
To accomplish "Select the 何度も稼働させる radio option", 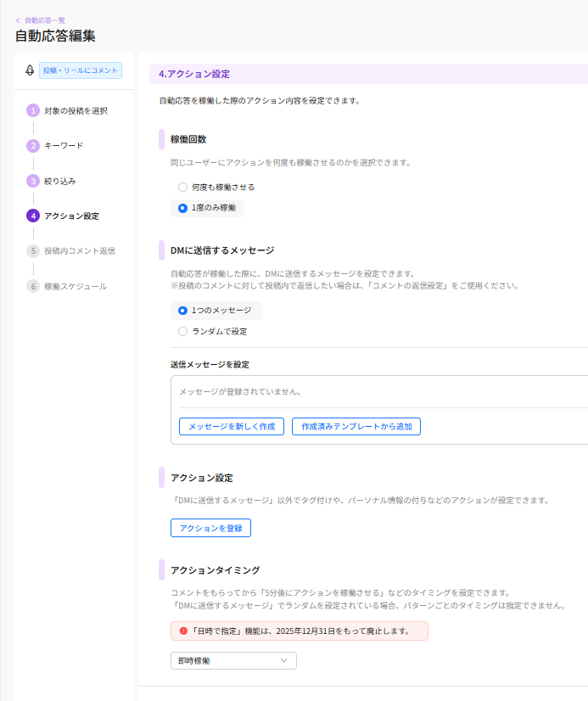I will pyautogui.click(x=182, y=187).
